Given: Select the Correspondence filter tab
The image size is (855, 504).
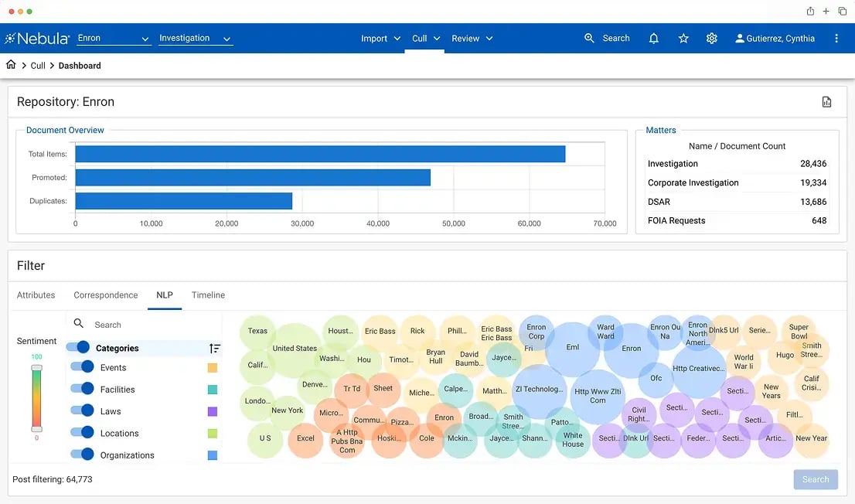Looking at the screenshot, I should click(x=106, y=295).
